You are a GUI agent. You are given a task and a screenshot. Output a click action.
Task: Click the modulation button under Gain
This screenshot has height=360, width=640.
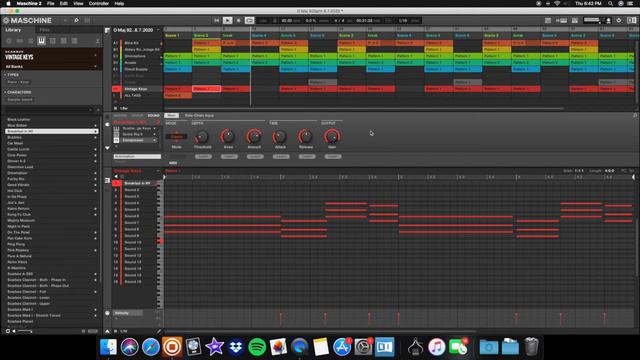[x=333, y=157]
